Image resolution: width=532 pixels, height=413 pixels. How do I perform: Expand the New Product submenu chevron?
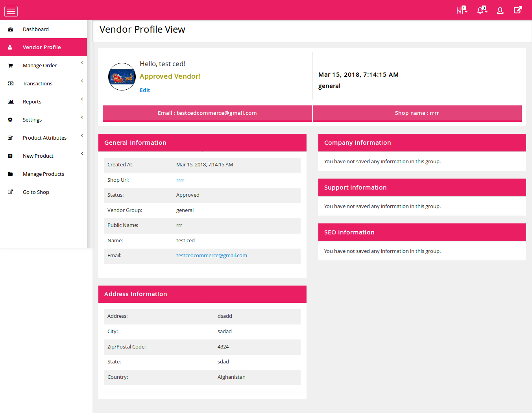point(82,153)
